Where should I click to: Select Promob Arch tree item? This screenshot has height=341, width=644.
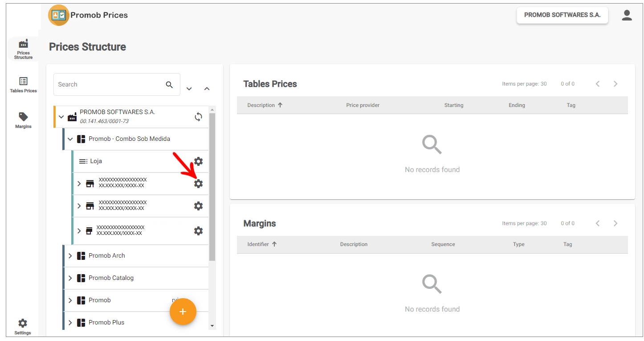click(x=135, y=256)
